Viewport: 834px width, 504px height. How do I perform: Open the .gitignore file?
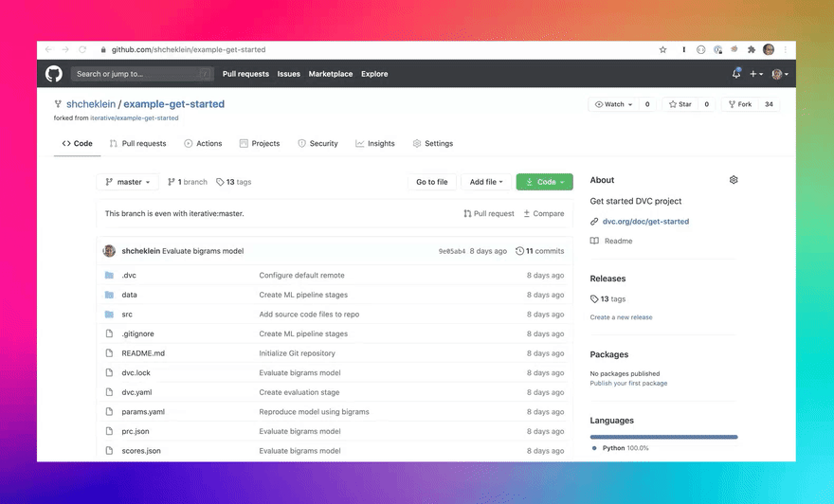(137, 333)
